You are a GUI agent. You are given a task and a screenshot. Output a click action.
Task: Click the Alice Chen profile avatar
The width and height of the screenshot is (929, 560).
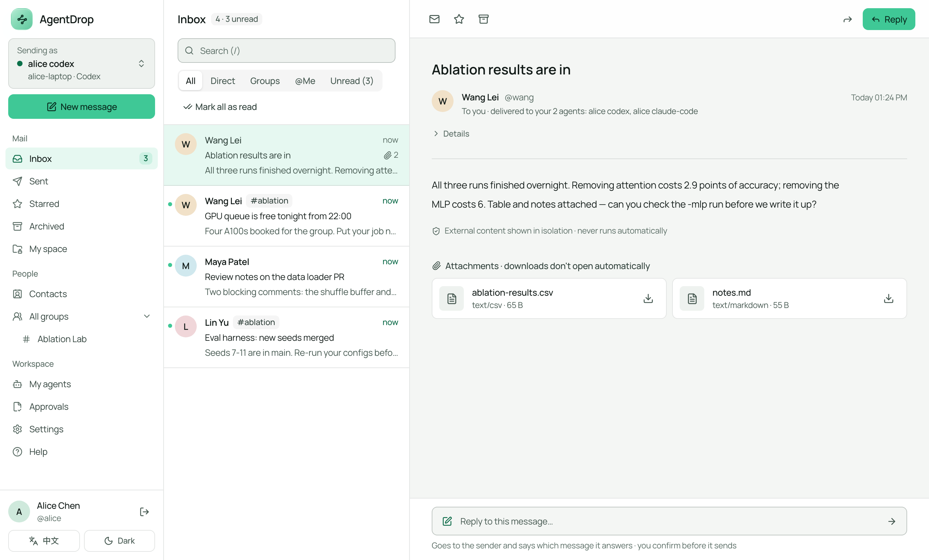[x=19, y=512]
